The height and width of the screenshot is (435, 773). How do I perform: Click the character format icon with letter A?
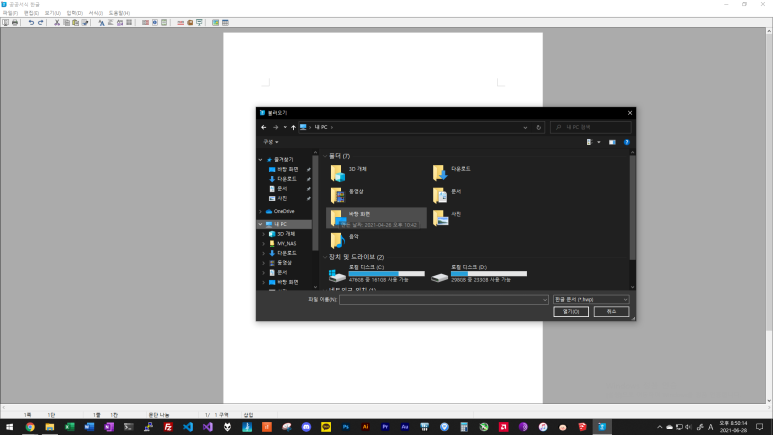pyautogui.click(x=101, y=23)
